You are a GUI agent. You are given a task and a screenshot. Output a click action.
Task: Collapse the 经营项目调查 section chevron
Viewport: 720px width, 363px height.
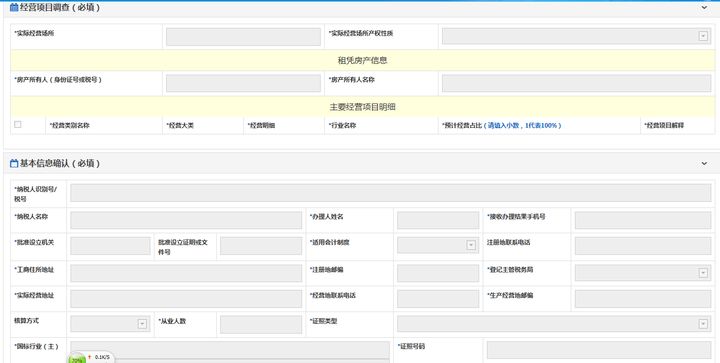(704, 7)
